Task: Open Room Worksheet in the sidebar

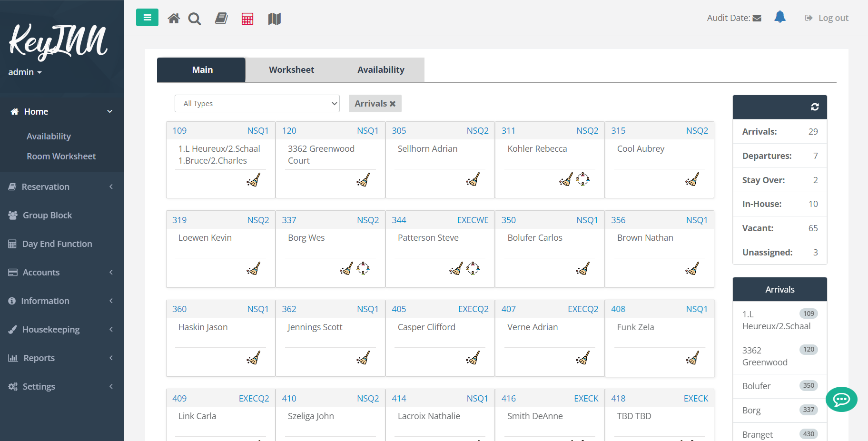Action: click(x=61, y=156)
